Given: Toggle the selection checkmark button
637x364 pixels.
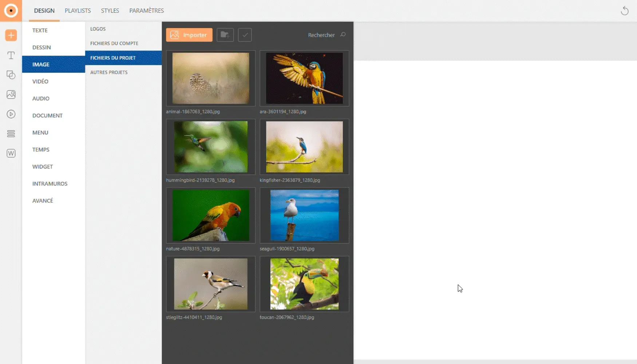Looking at the screenshot, I should pyautogui.click(x=245, y=35).
